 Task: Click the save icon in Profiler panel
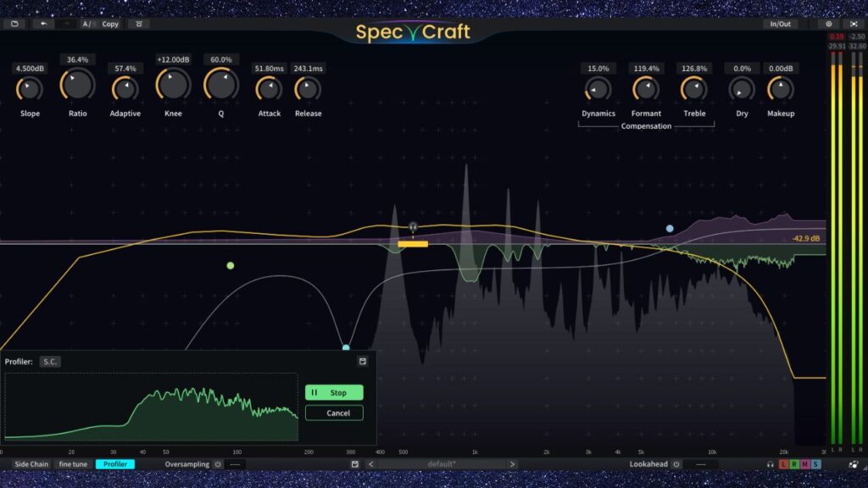363,361
